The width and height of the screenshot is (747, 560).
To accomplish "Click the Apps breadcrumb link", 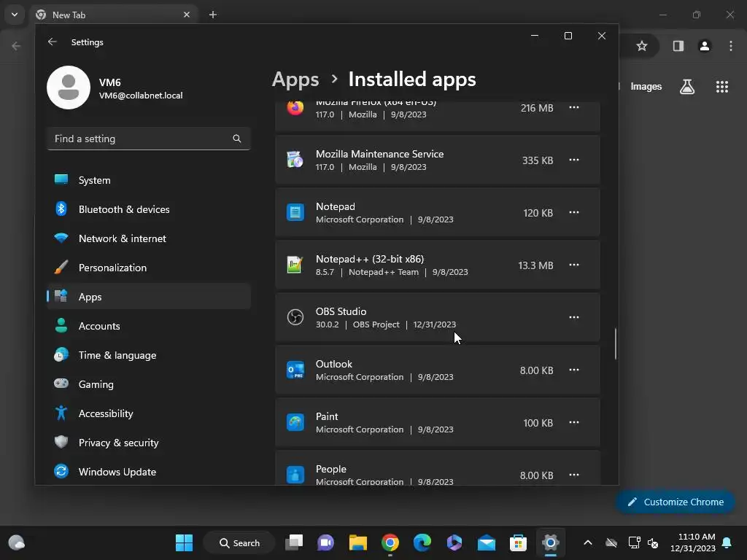I will 295,79.
